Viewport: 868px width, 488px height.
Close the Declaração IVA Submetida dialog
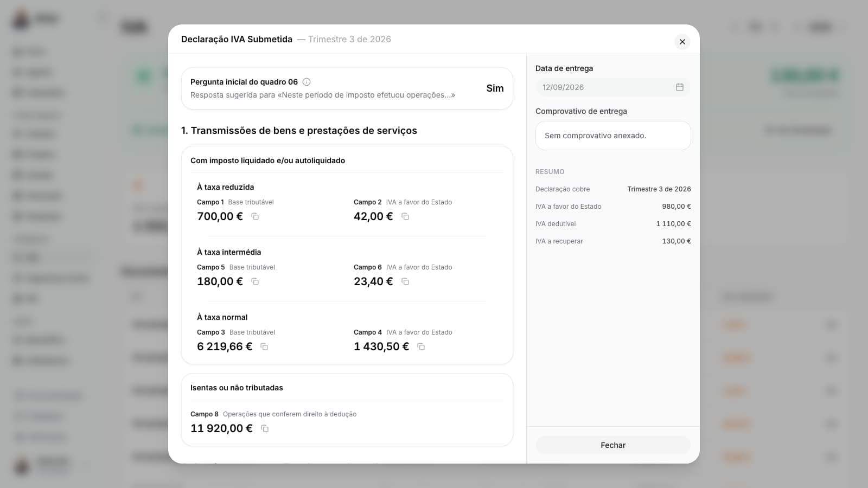coord(682,42)
